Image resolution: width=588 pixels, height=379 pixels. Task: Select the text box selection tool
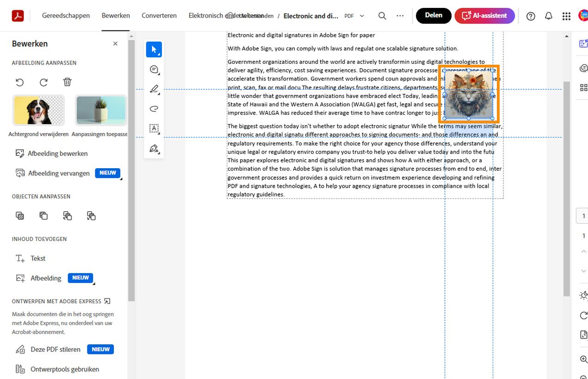[x=154, y=128]
